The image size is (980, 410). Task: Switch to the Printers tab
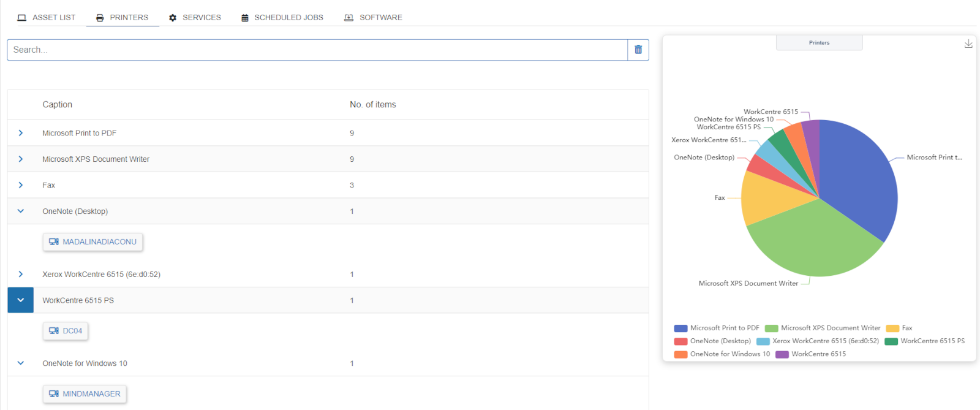(123, 18)
